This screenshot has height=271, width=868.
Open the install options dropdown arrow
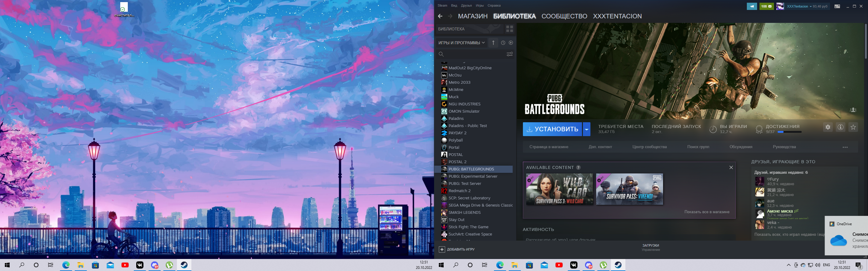587,129
